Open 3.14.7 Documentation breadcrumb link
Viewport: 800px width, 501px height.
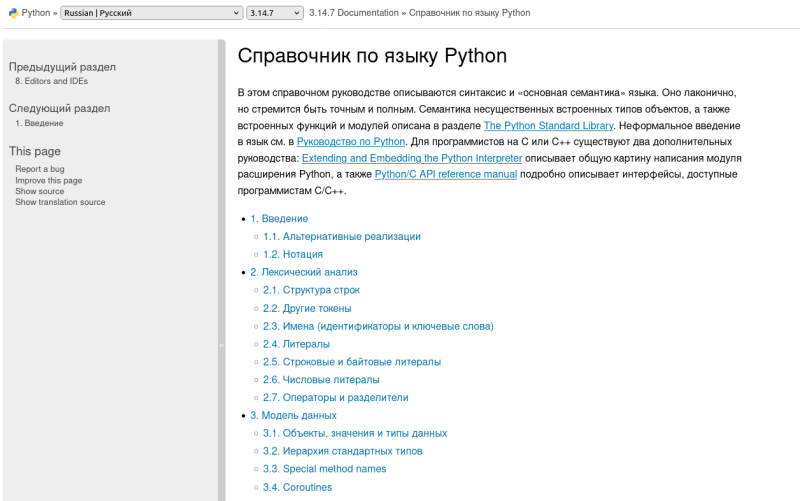click(x=354, y=13)
